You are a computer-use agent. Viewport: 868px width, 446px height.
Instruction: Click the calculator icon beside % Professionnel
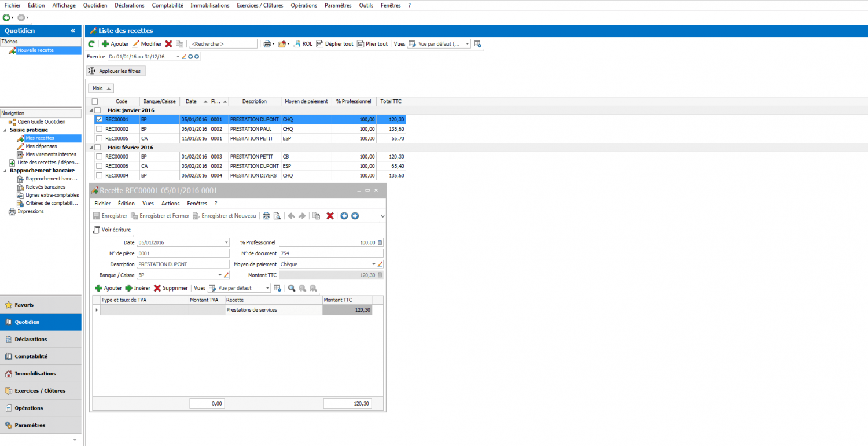(x=380, y=242)
